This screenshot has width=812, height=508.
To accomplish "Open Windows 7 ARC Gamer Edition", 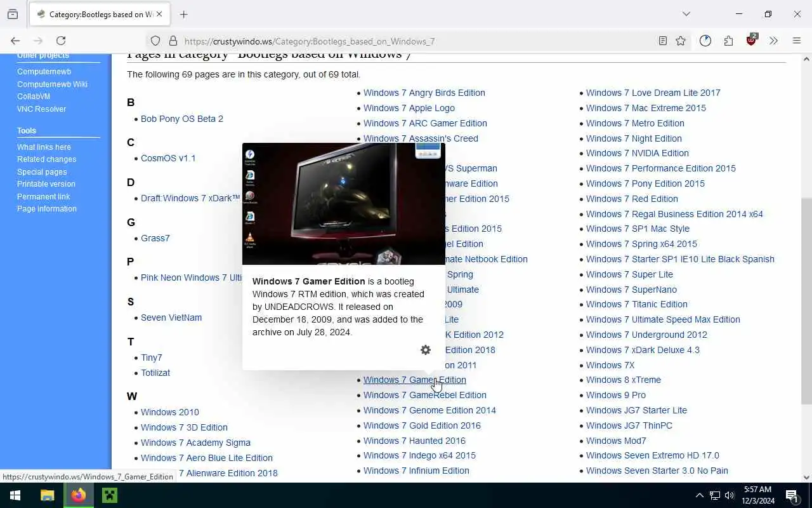I will point(425,123).
